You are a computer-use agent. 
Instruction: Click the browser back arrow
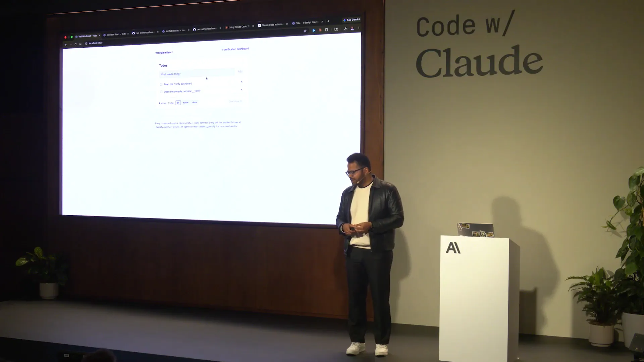66,45
